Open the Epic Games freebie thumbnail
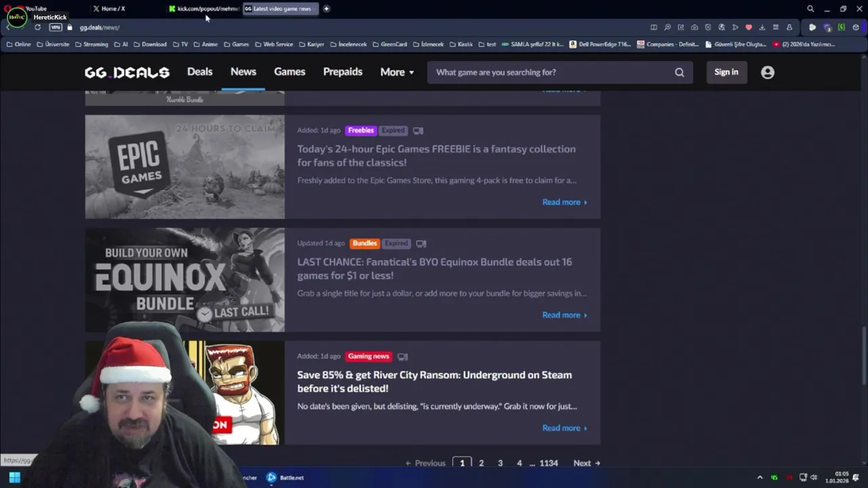Screen dimensions: 868x488 click(x=184, y=167)
